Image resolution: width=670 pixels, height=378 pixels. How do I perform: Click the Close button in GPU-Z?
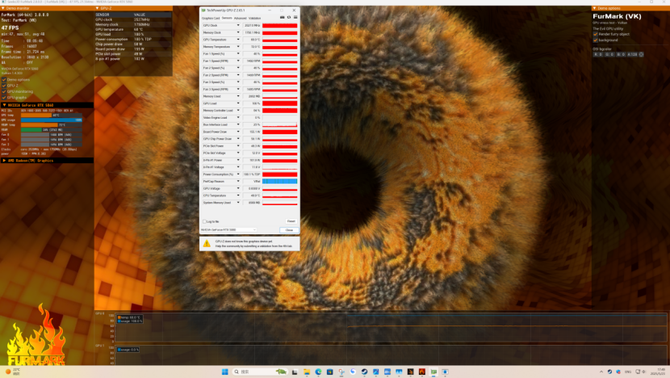pyautogui.click(x=289, y=230)
